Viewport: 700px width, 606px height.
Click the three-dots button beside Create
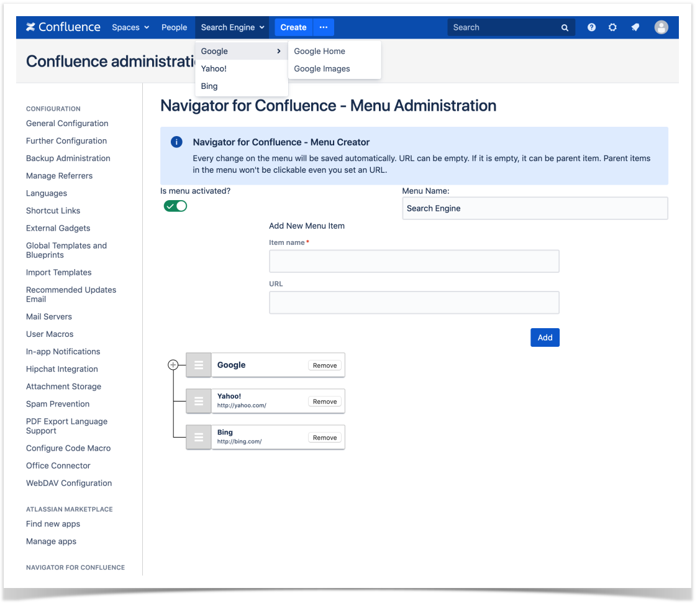coord(324,27)
